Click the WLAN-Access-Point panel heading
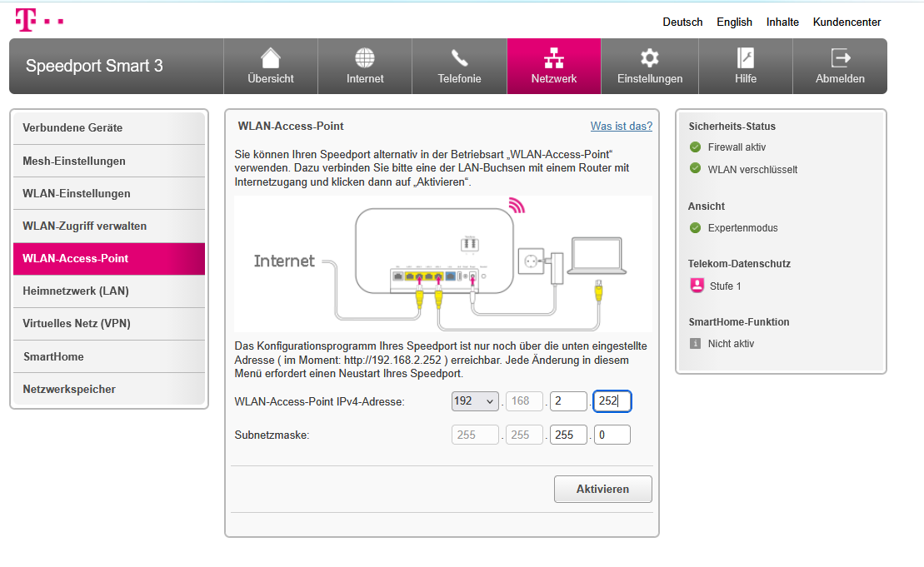 point(291,126)
